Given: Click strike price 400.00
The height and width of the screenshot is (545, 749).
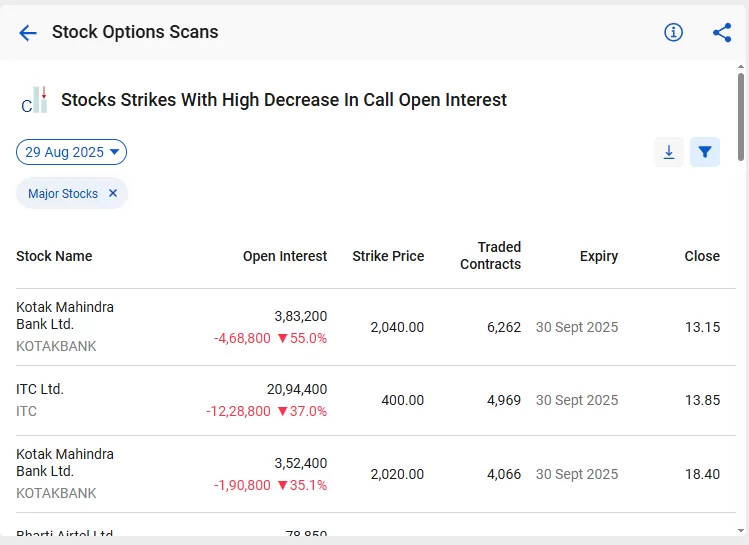Looking at the screenshot, I should (402, 400).
